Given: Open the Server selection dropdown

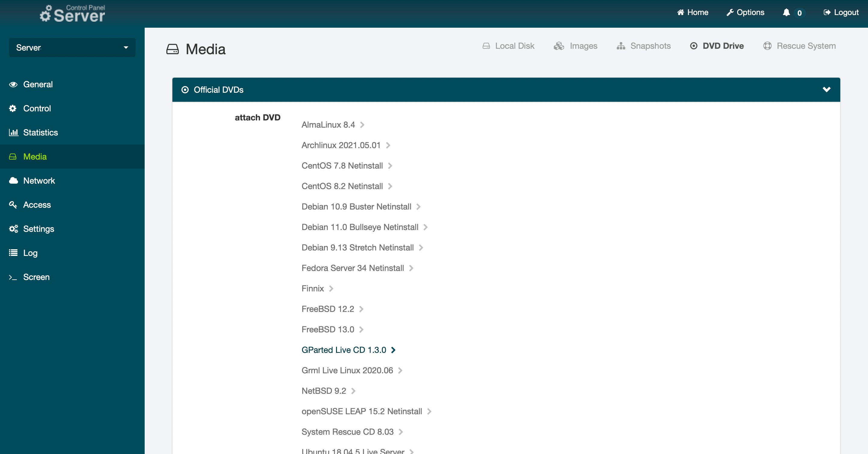Looking at the screenshot, I should pyautogui.click(x=72, y=48).
